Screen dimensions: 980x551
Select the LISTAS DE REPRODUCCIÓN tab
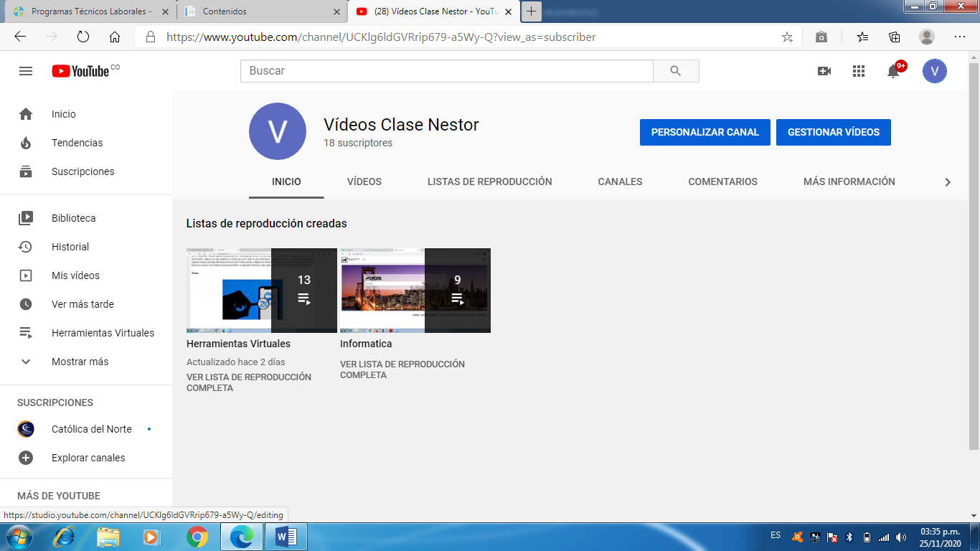pyautogui.click(x=489, y=182)
